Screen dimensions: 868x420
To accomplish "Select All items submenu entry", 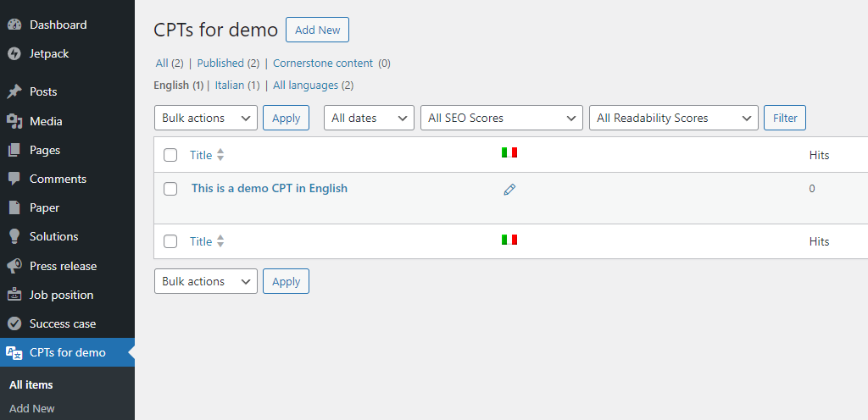I will (31, 385).
